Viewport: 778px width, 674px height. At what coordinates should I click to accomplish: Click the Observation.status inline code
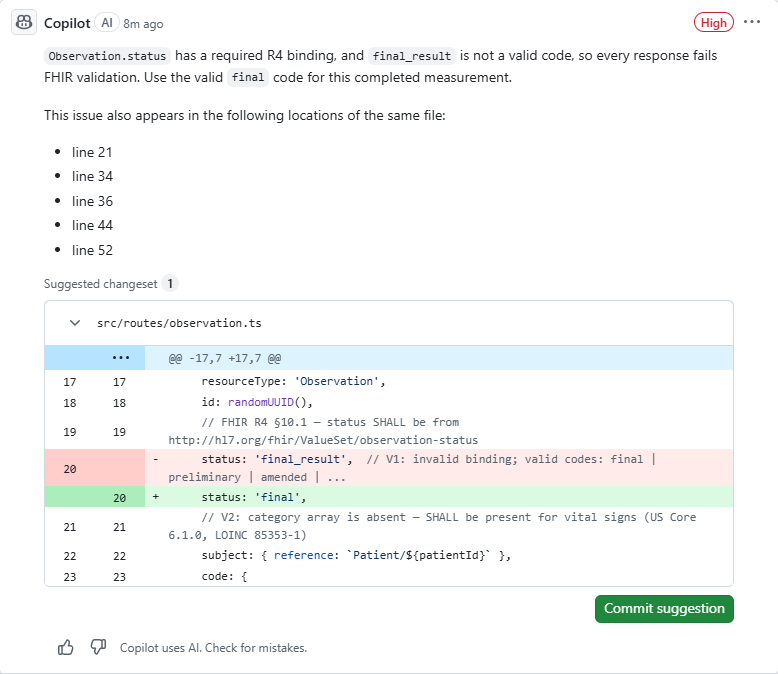point(107,56)
